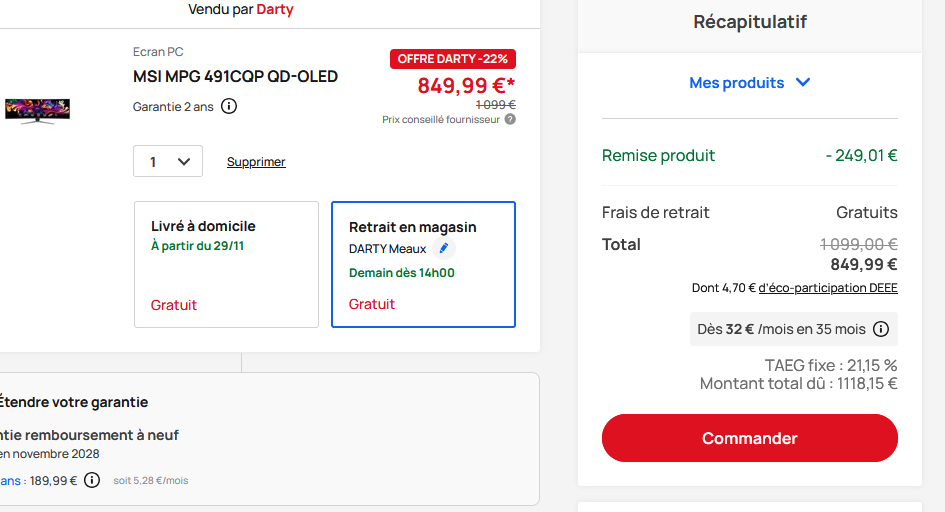Select the remboursement à neuf warranty option
Image resolution: width=945 pixels, height=512 pixels.
(x=92, y=435)
